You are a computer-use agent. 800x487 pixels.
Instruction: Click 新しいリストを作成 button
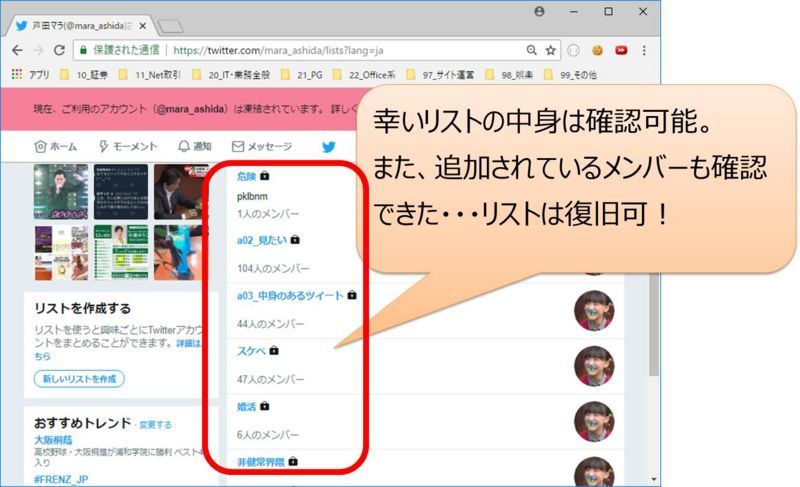[79, 379]
